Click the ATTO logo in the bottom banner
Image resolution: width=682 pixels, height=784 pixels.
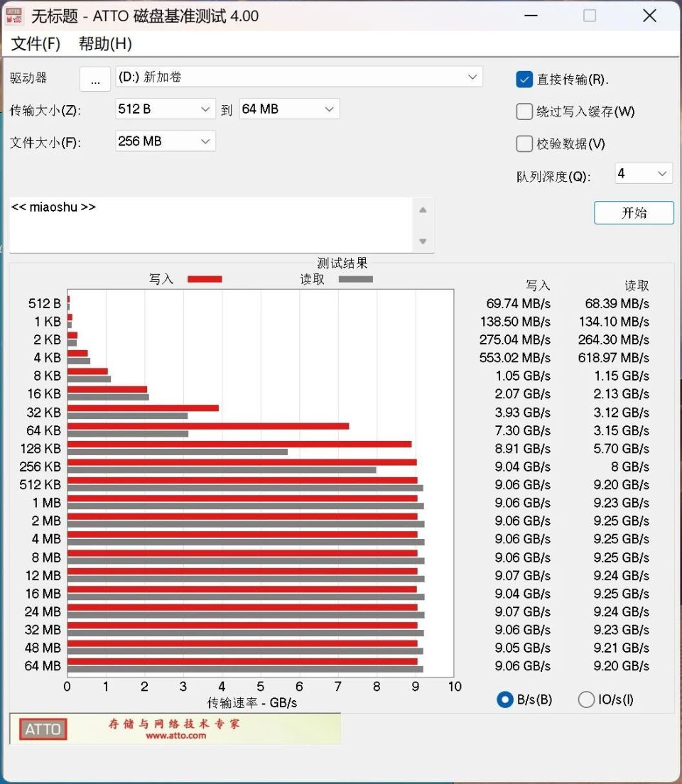[x=42, y=729]
